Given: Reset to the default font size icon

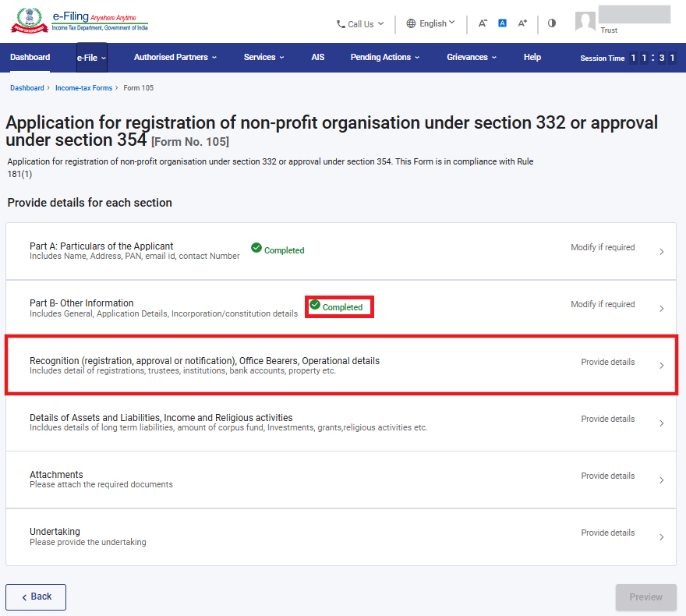Looking at the screenshot, I should pos(503,23).
